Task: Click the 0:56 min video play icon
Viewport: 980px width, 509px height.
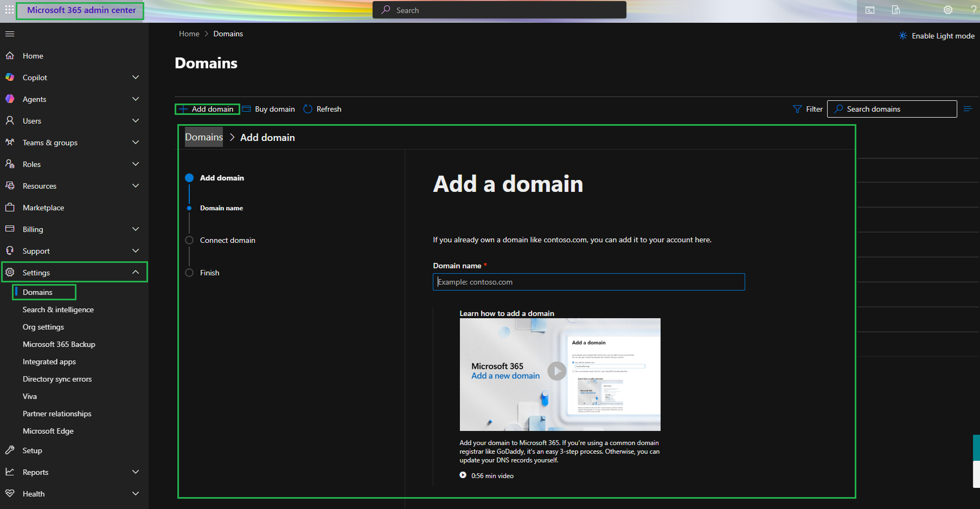Action: tap(463, 475)
